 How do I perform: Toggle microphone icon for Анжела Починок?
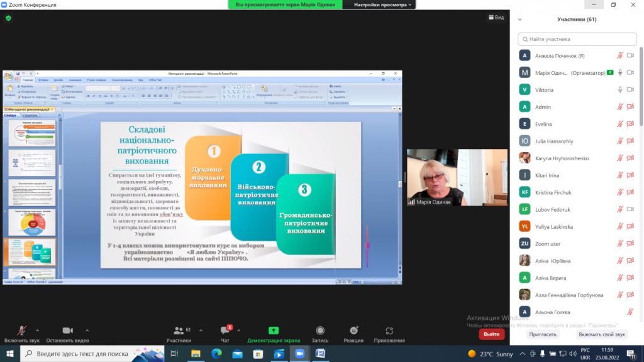click(x=620, y=55)
